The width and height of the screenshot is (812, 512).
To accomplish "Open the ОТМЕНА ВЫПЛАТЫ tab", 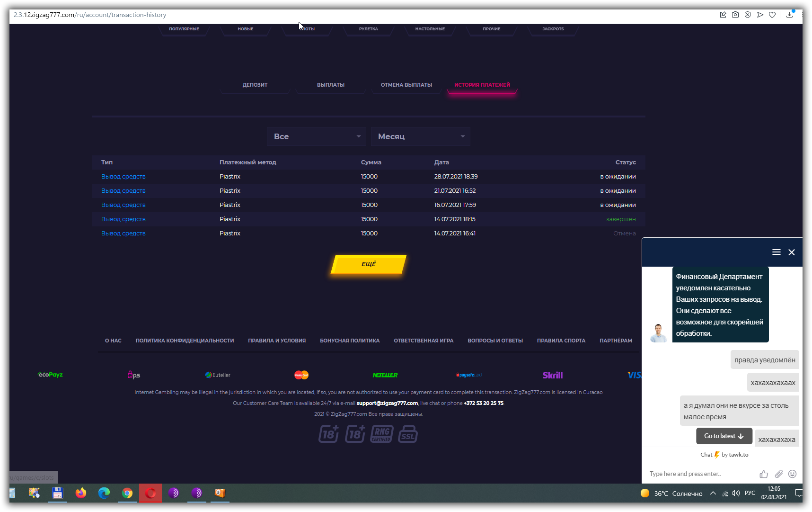I will click(406, 85).
